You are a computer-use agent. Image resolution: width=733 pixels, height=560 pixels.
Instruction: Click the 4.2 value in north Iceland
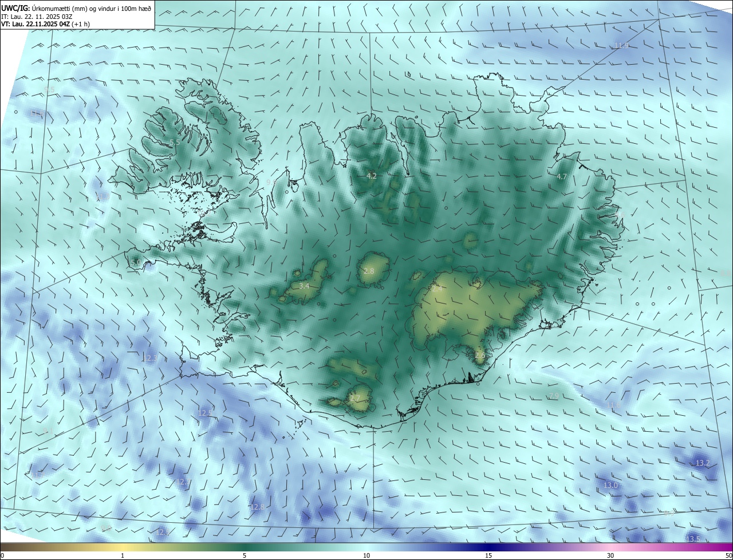372,176
